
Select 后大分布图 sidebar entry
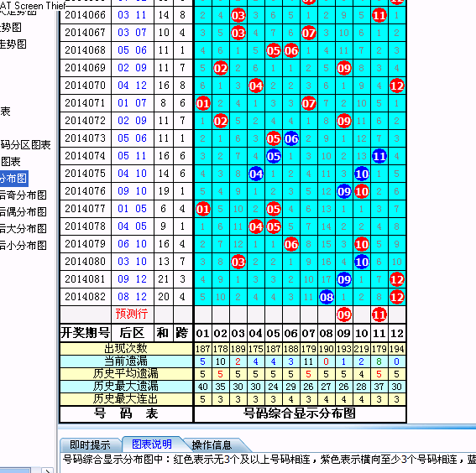[23, 228]
